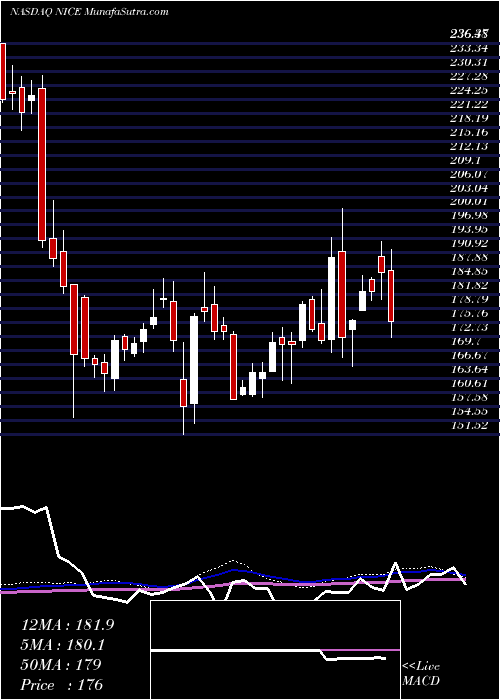This screenshot has height=700, width=500.
Task: Select the 169.7 price label
Action: coord(465,341)
